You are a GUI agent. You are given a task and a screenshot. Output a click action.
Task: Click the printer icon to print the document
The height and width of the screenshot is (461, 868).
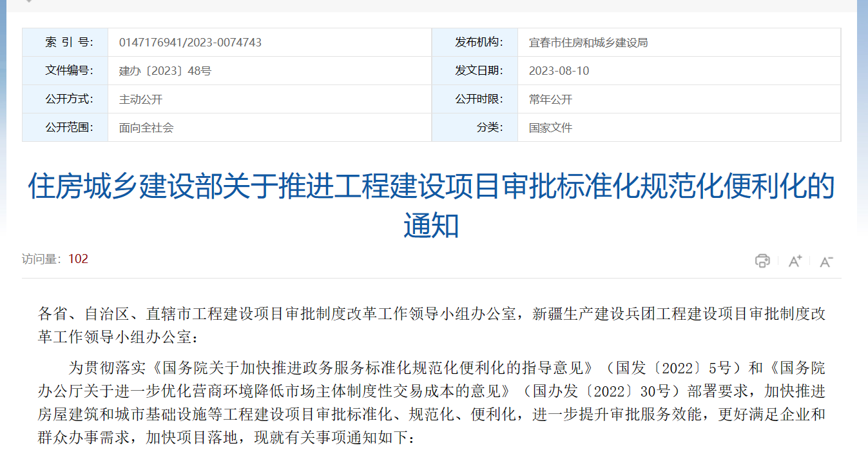tap(762, 261)
